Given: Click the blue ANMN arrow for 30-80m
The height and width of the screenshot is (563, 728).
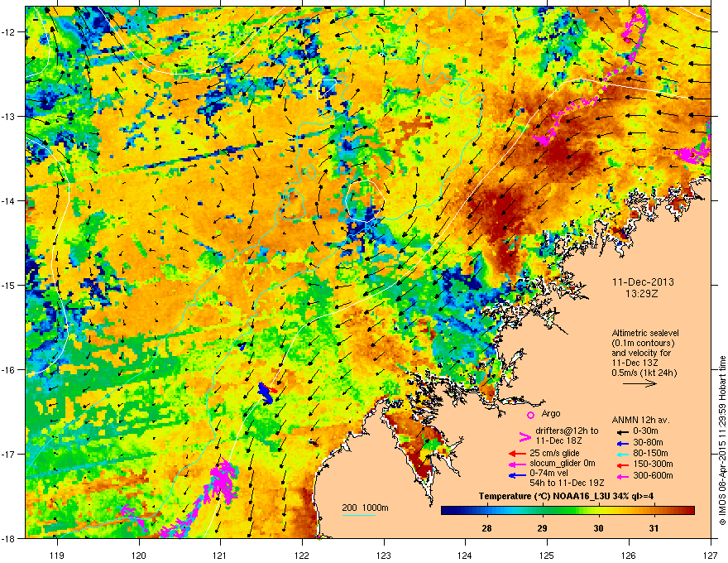Looking at the screenshot, I should 622,443.
